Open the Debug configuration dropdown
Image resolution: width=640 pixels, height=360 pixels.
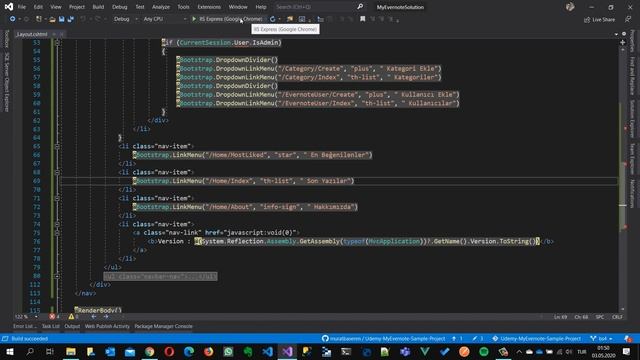click(x=125, y=19)
